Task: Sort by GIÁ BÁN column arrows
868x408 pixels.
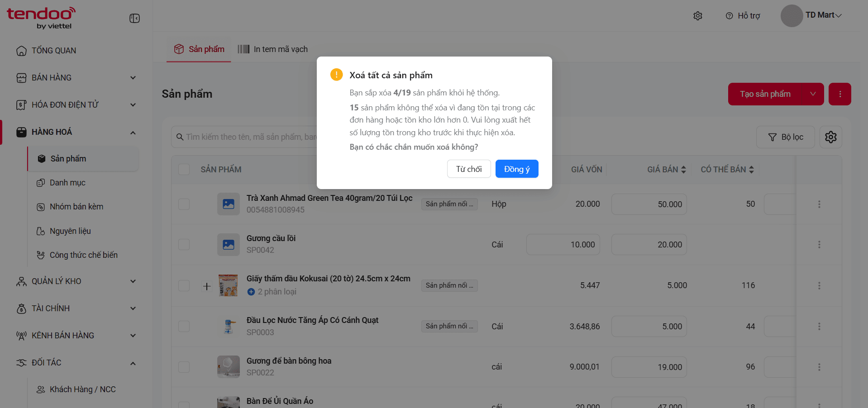Action: [x=683, y=170]
